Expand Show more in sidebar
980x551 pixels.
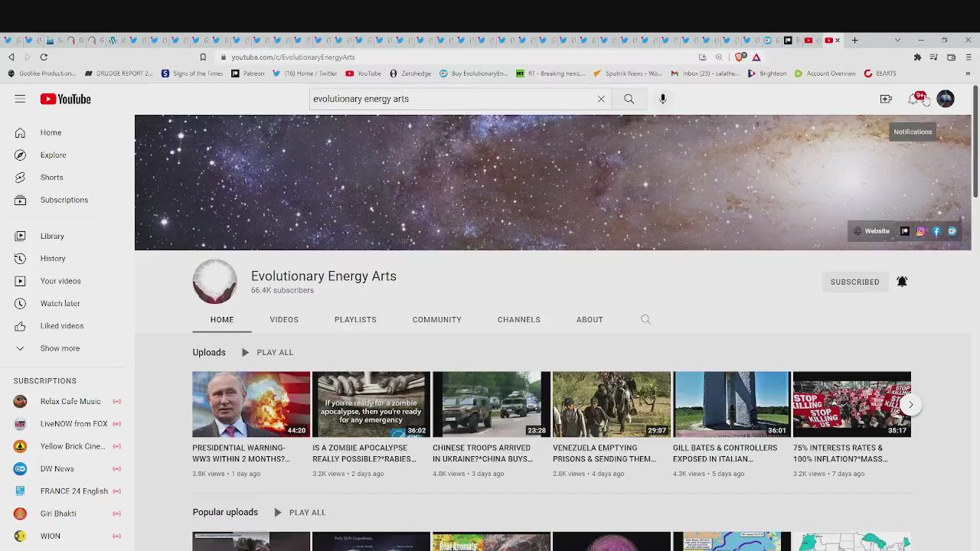point(59,348)
